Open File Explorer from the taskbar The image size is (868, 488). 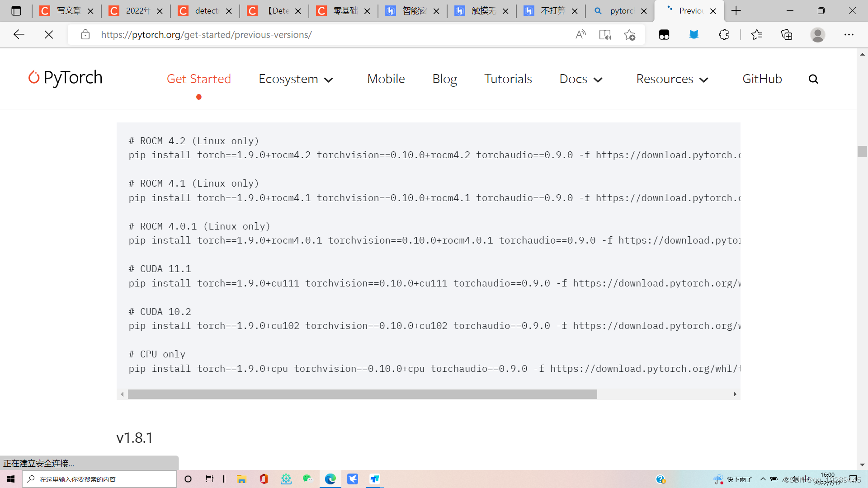pos(241,479)
